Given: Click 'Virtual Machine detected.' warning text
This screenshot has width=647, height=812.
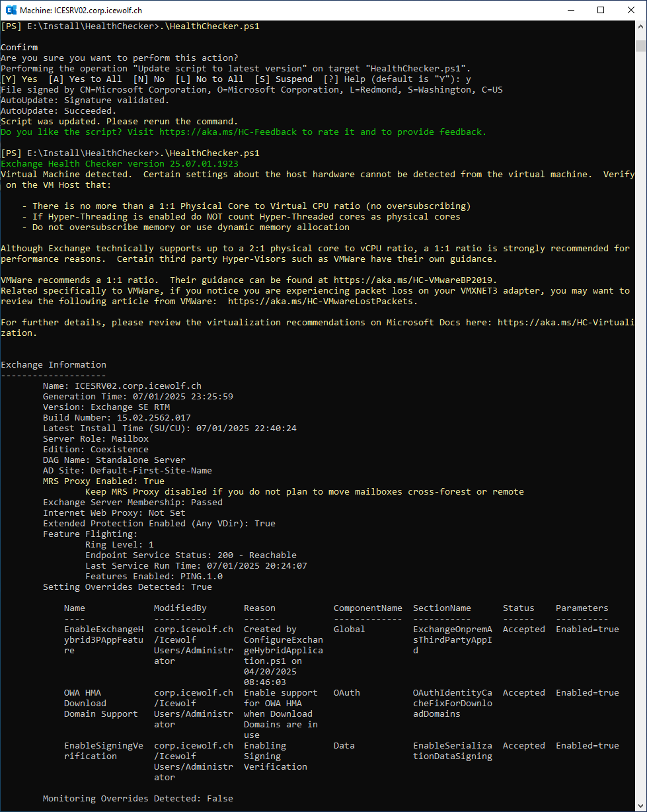Looking at the screenshot, I should (x=67, y=175).
